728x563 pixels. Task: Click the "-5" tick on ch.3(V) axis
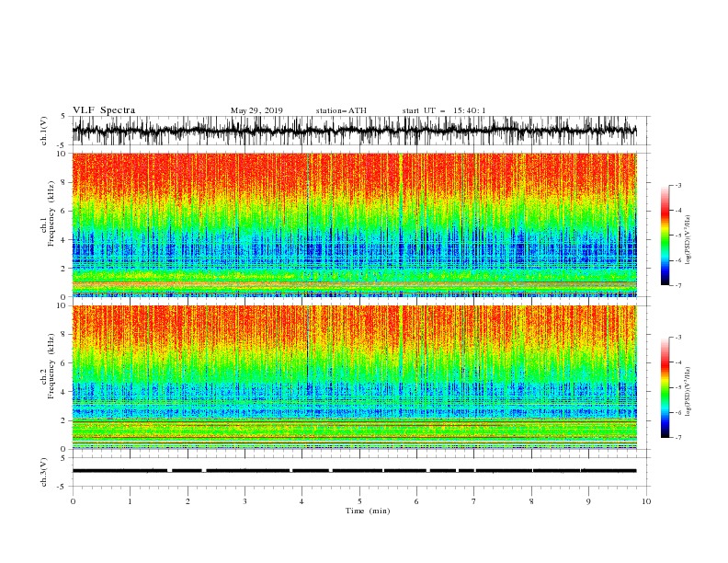pyautogui.click(x=63, y=487)
